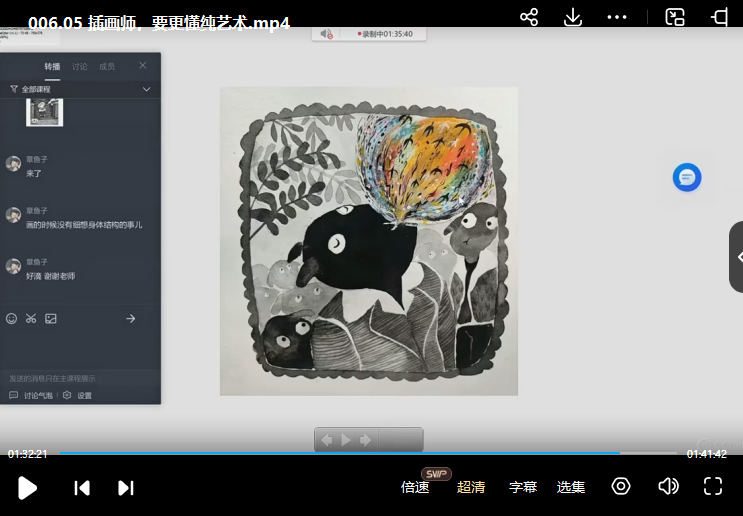
Task: Download the video using the download icon
Action: pyautogui.click(x=573, y=17)
